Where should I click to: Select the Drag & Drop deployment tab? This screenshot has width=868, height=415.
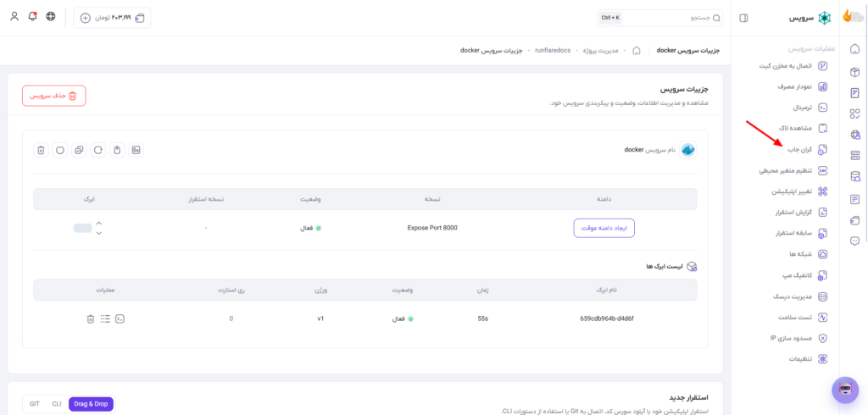coord(91,404)
